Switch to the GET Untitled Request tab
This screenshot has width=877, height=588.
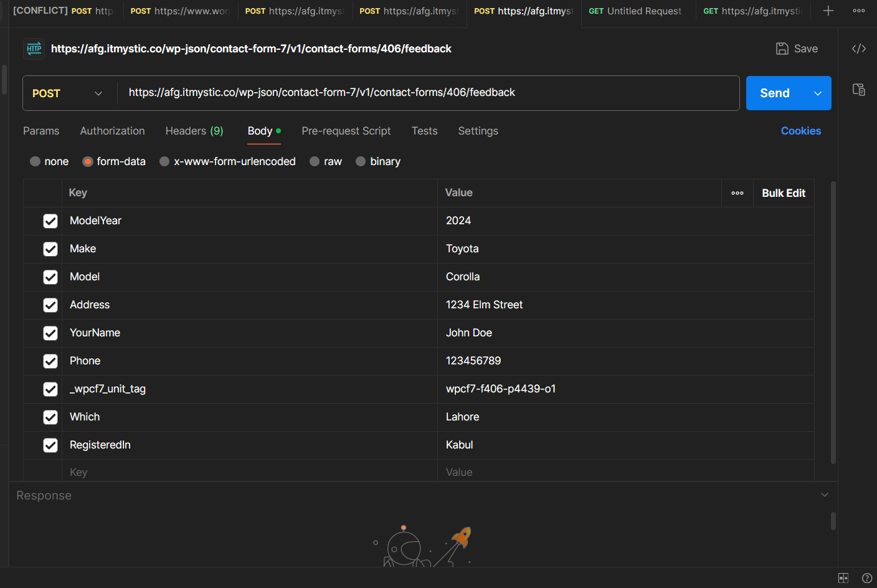point(635,11)
